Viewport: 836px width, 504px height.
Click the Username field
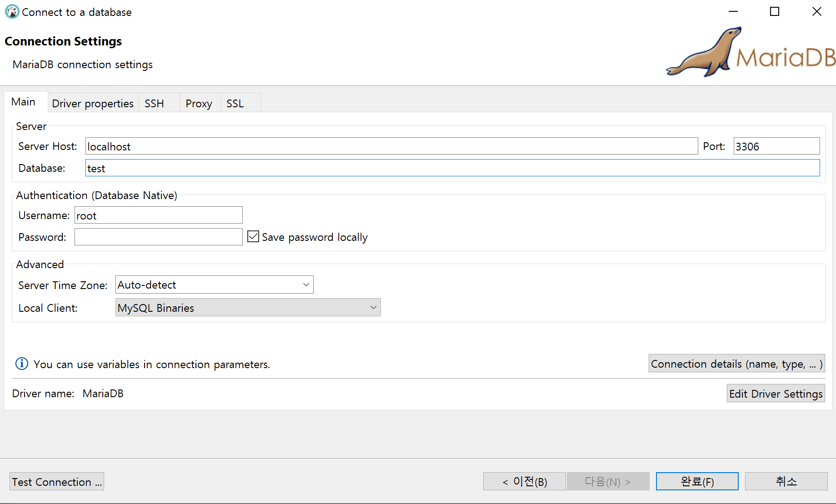click(x=158, y=215)
